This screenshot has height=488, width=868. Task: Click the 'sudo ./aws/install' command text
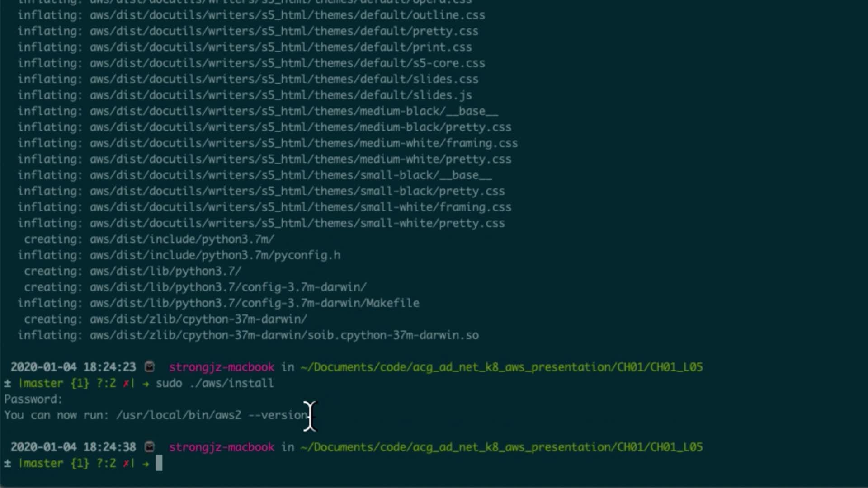215,383
